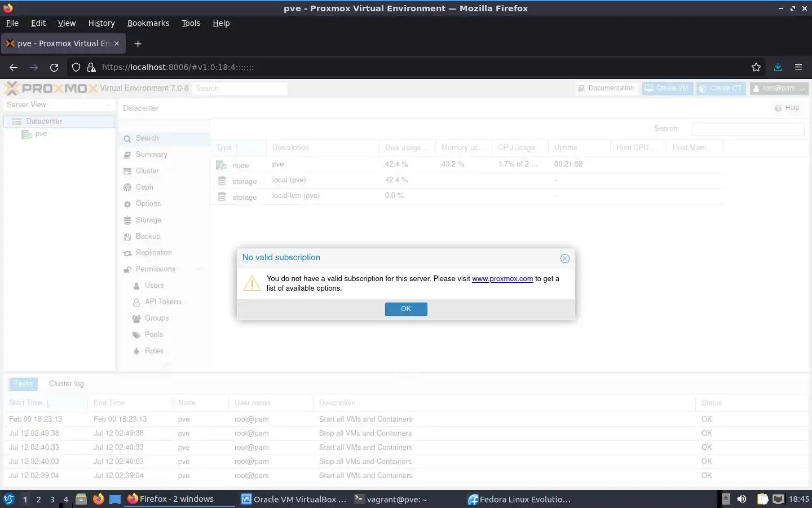Open the Server View dropdown
The width and height of the screenshot is (812, 508).
(59, 105)
